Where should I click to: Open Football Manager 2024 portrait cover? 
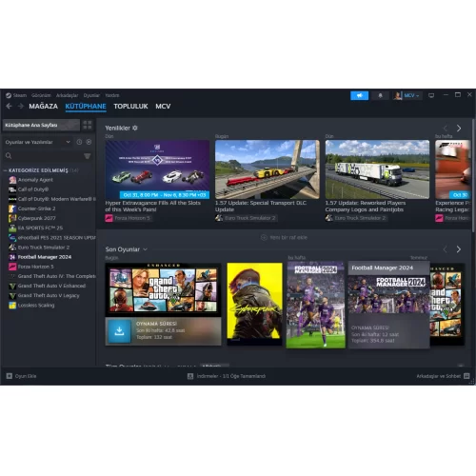[316, 305]
